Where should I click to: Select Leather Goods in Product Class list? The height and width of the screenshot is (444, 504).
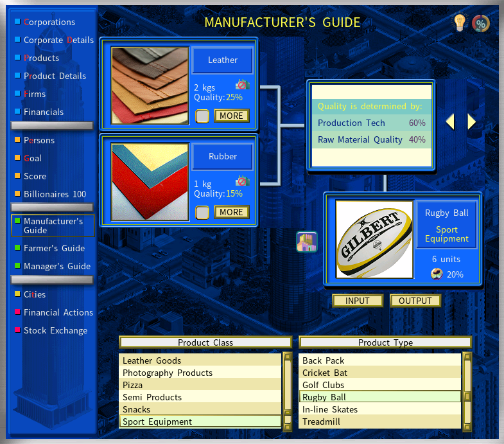[x=200, y=360]
